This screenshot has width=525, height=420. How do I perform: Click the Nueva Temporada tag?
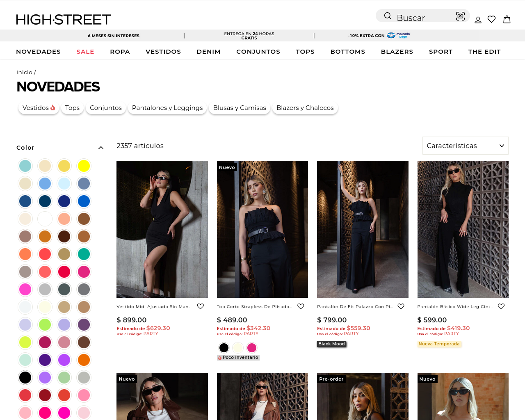coord(439,344)
